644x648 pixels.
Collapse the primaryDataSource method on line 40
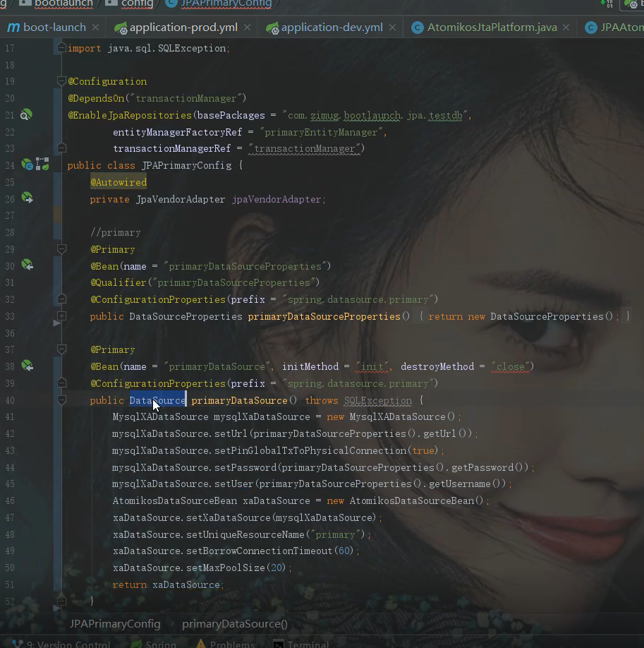tap(61, 400)
